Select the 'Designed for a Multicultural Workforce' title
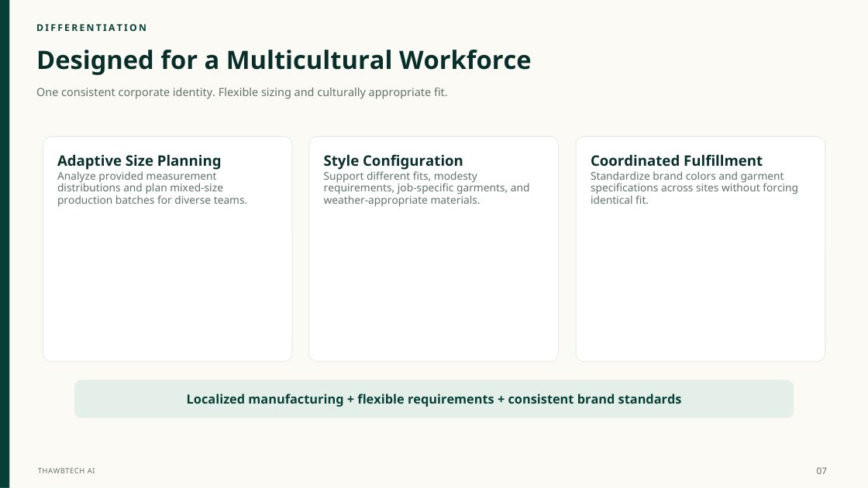Image resolution: width=868 pixels, height=488 pixels. click(x=284, y=60)
